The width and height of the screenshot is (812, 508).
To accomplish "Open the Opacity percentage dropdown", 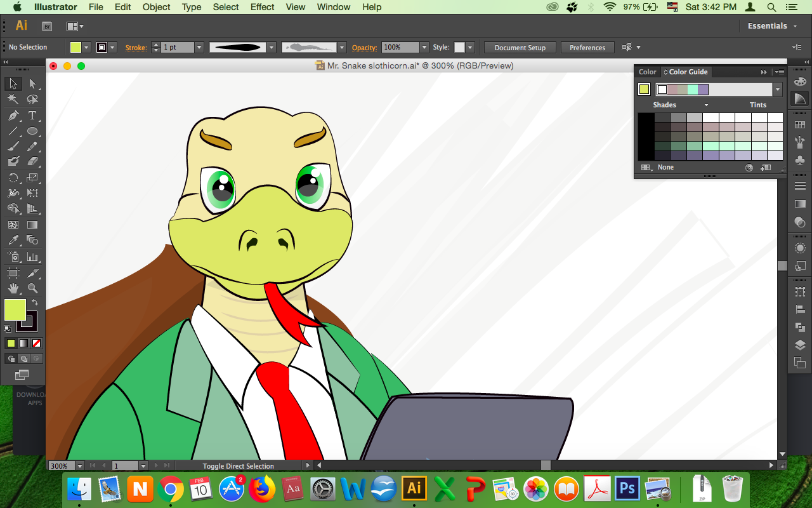I will 424,48.
